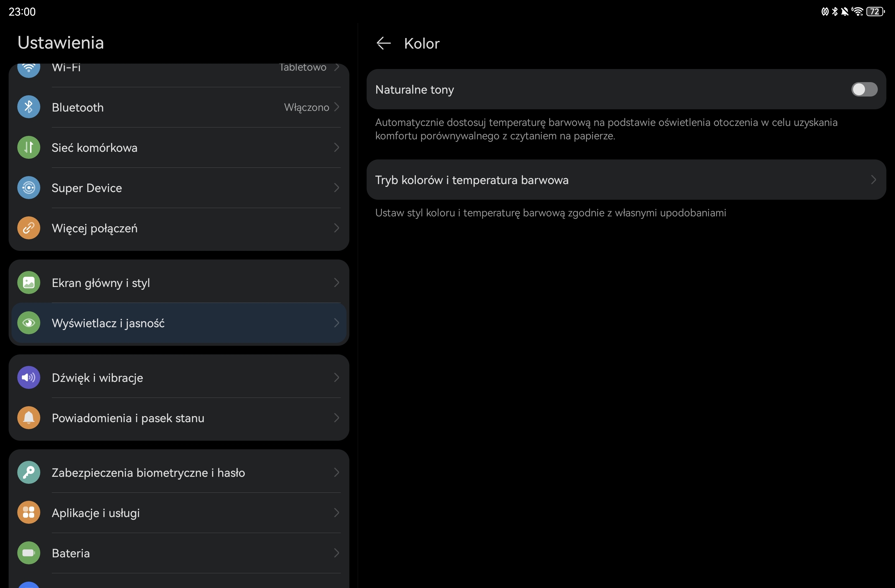Image resolution: width=895 pixels, height=588 pixels.
Task: Open Aplikacje i usługi settings
Action: pos(179,513)
